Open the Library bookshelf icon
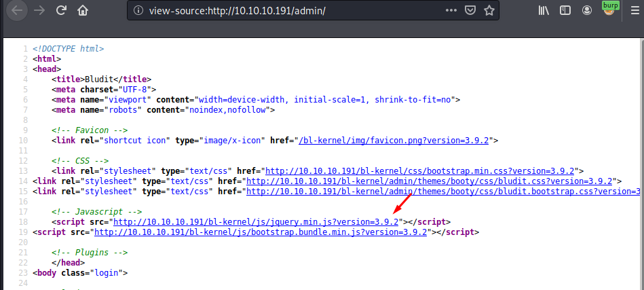The height and width of the screenshot is (290, 644). (x=544, y=11)
